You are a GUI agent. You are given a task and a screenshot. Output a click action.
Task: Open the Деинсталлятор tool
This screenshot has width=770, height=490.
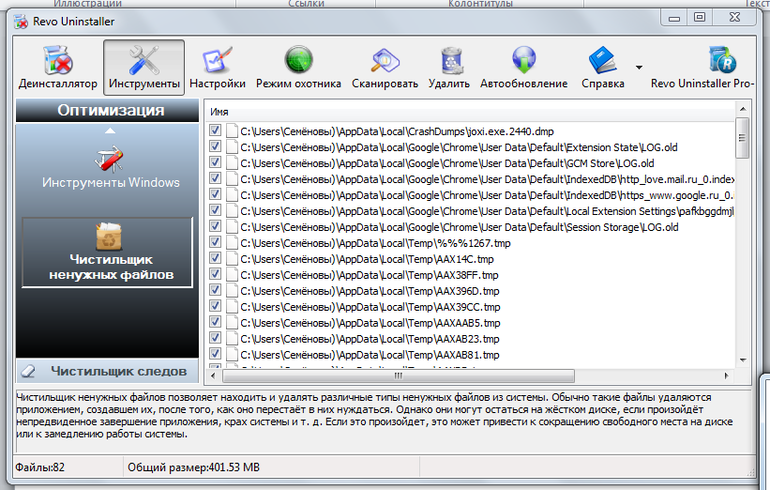pyautogui.click(x=58, y=67)
